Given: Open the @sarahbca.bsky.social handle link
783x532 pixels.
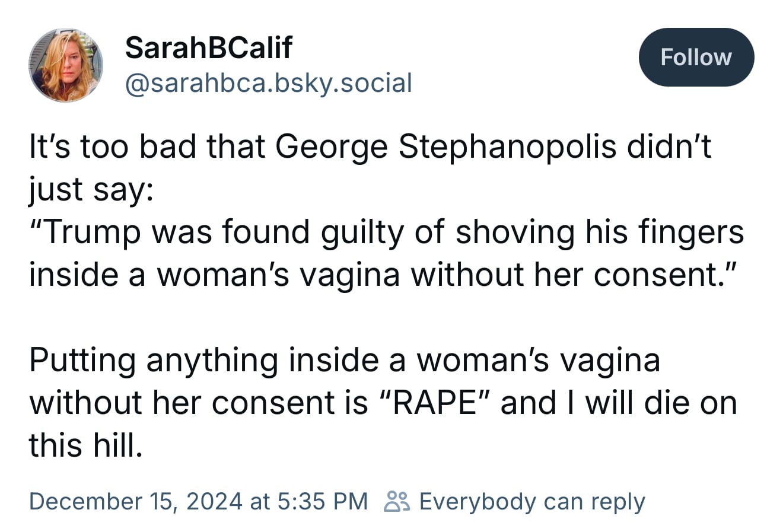Looking at the screenshot, I should click(x=268, y=83).
